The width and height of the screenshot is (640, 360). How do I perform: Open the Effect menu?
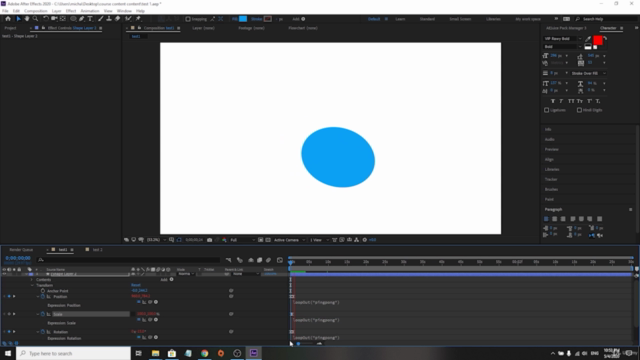(x=71, y=11)
